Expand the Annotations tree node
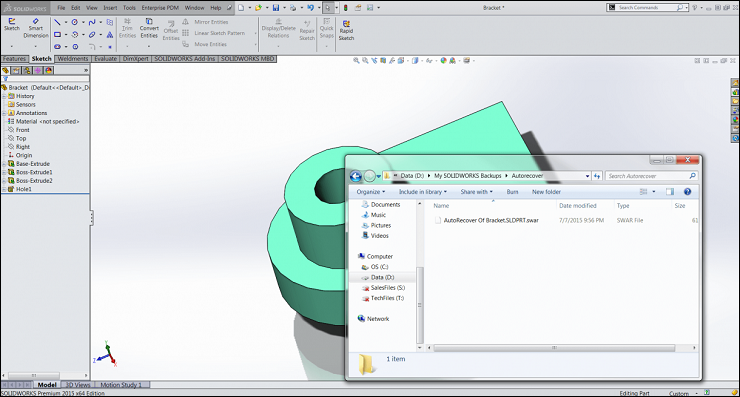This screenshot has height=397, width=740. 4,113
